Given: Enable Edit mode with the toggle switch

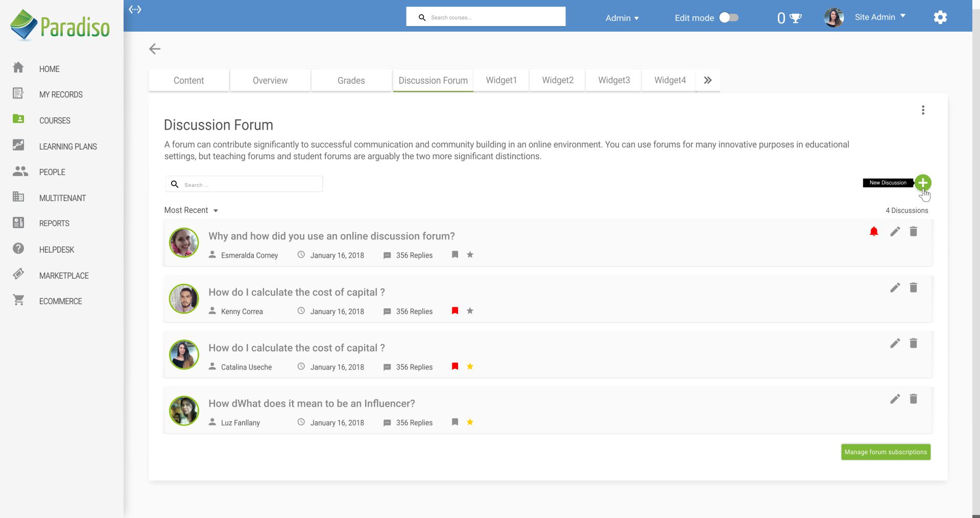Looking at the screenshot, I should 729,17.
